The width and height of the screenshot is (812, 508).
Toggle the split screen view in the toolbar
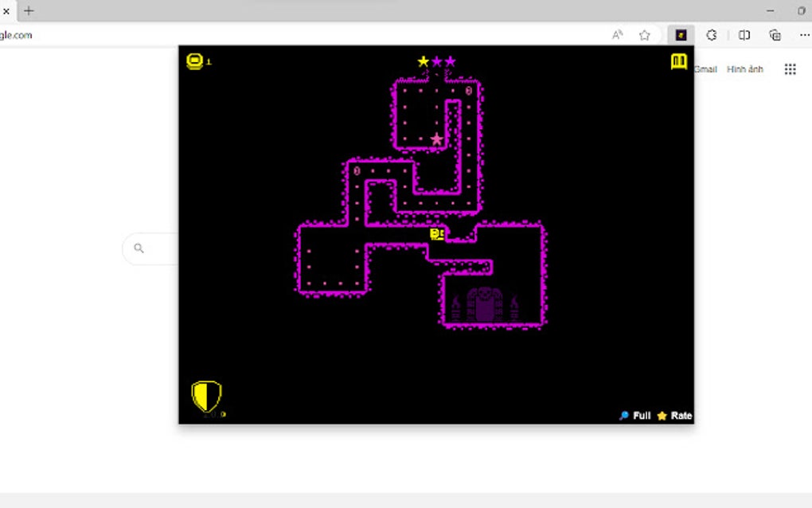[x=743, y=35]
